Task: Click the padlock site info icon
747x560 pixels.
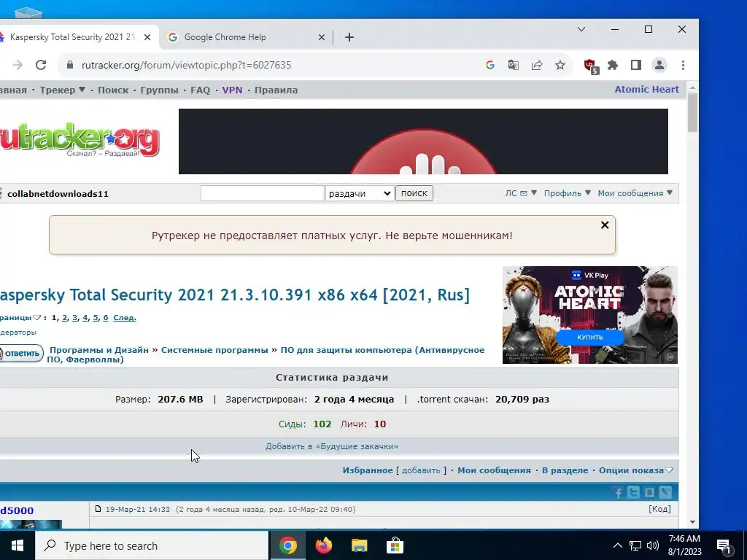Action: [70, 65]
